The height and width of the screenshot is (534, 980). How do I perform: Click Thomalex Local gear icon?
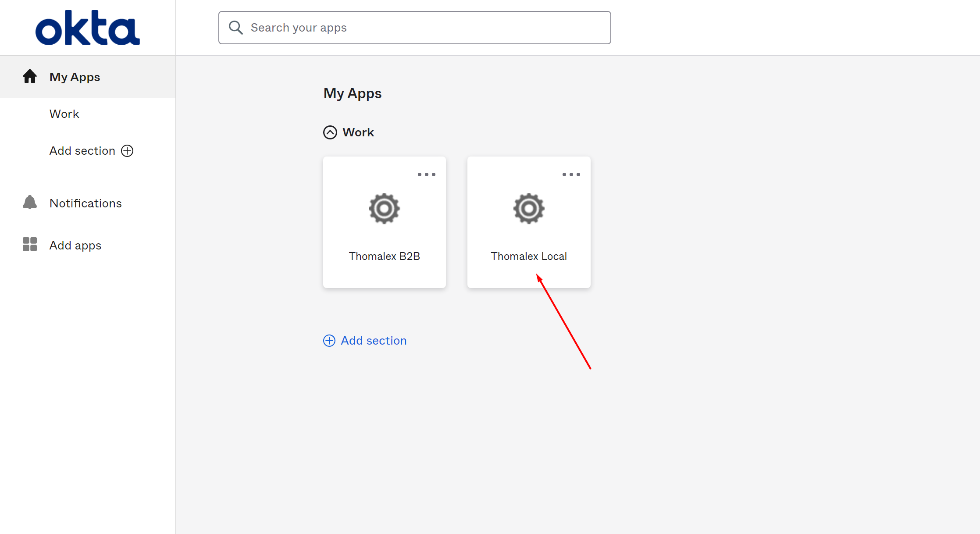click(x=529, y=209)
